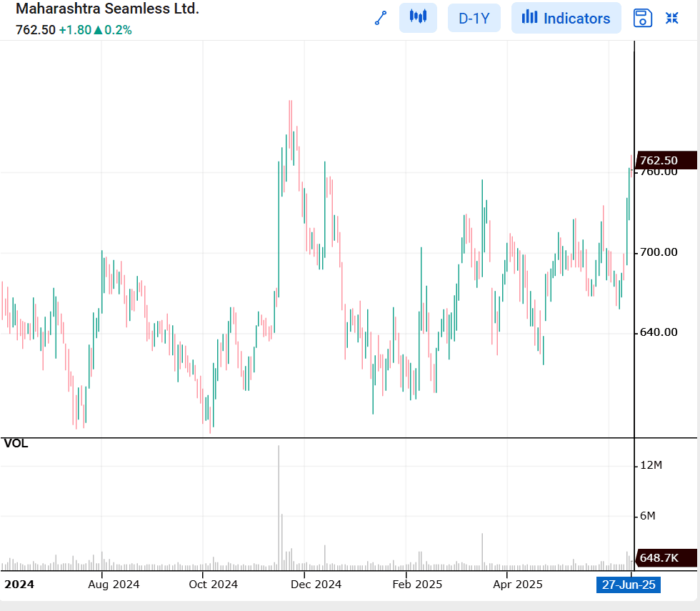Click the 6M volume axis label
Viewport: 700px width, 611px height.
(x=648, y=516)
